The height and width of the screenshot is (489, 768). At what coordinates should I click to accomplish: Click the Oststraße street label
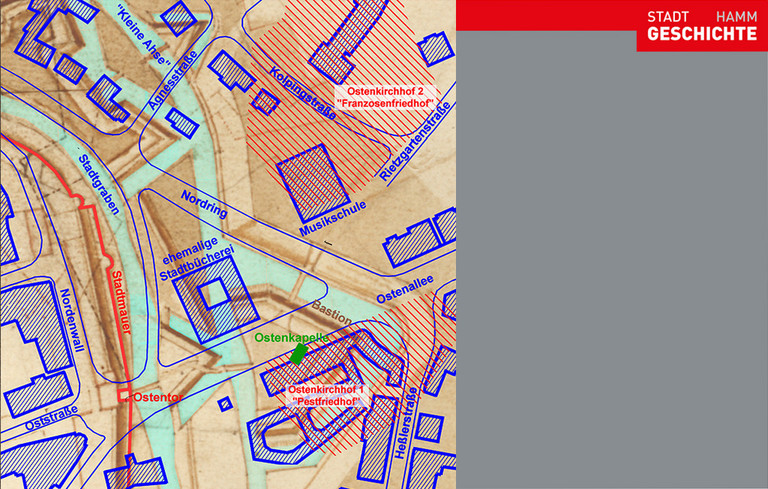click(51, 418)
